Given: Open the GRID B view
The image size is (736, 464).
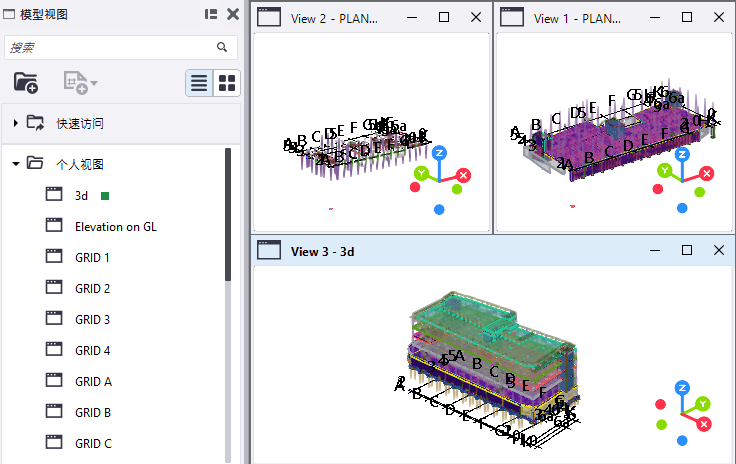Looking at the screenshot, I should tap(93, 412).
